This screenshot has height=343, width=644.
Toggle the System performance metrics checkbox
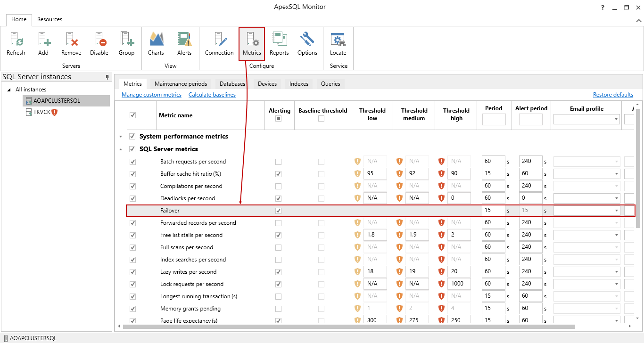pyautogui.click(x=132, y=136)
